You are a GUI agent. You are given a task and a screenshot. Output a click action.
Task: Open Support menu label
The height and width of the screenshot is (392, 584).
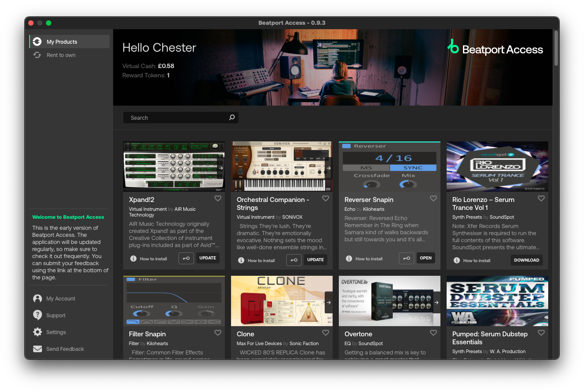coord(56,316)
